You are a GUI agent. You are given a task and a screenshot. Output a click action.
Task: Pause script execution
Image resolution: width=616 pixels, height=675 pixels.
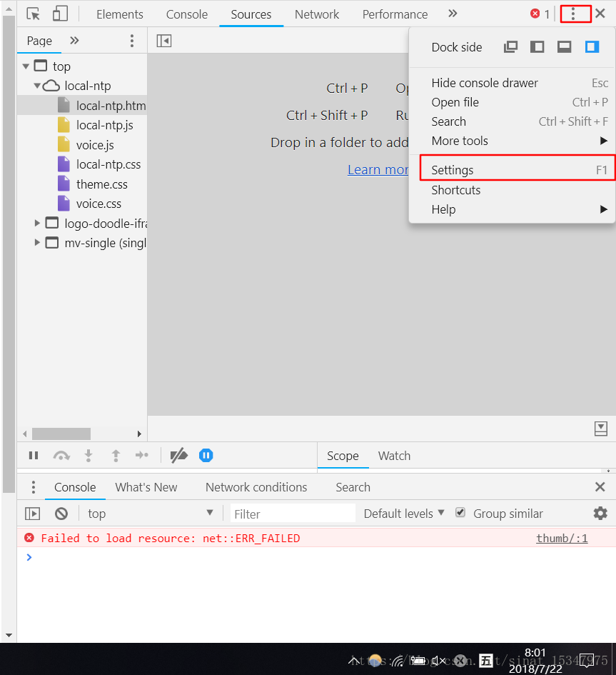[x=34, y=456]
